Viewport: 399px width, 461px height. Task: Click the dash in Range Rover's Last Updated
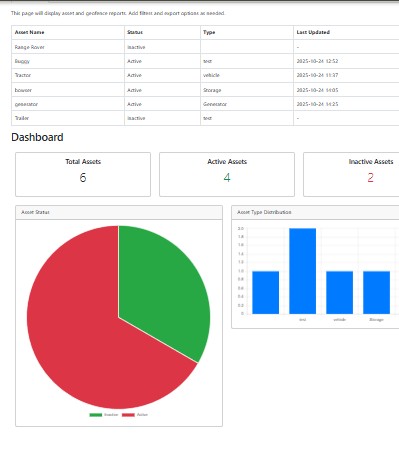[298, 47]
